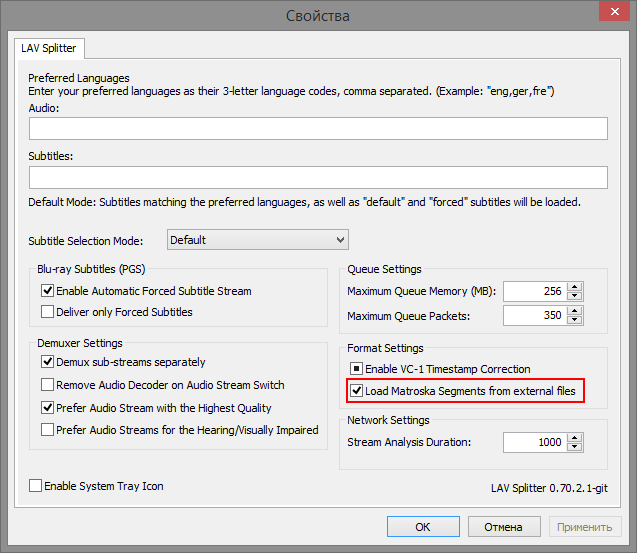Click the Отмена cancel button
Screen dimensions: 637x553
(504, 527)
